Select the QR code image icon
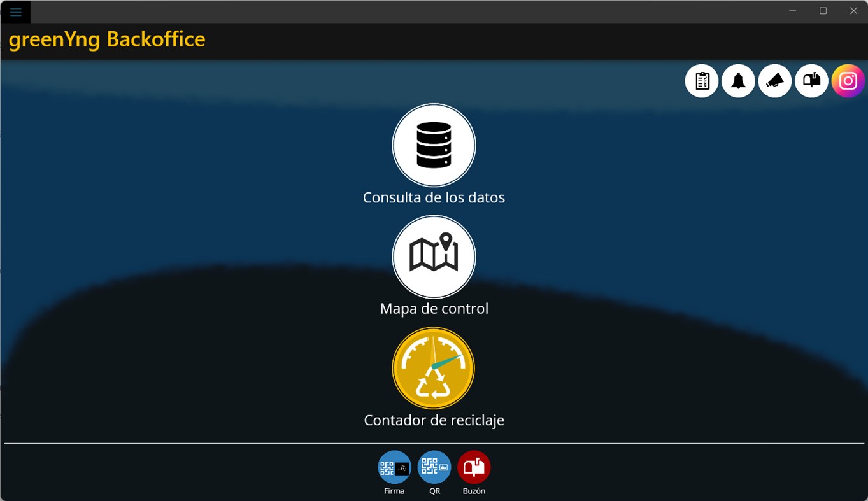868x501 pixels. click(434, 467)
